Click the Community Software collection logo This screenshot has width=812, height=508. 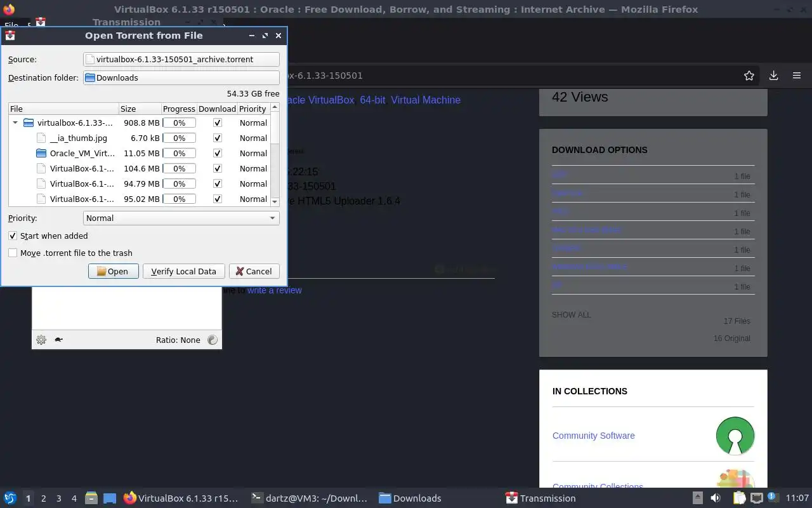click(x=735, y=436)
